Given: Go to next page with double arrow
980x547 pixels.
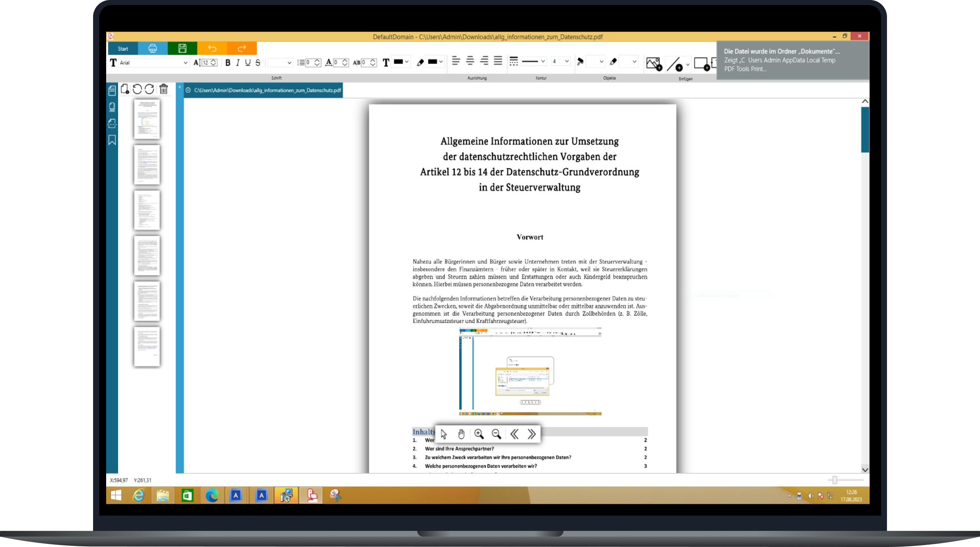Looking at the screenshot, I should (x=532, y=434).
